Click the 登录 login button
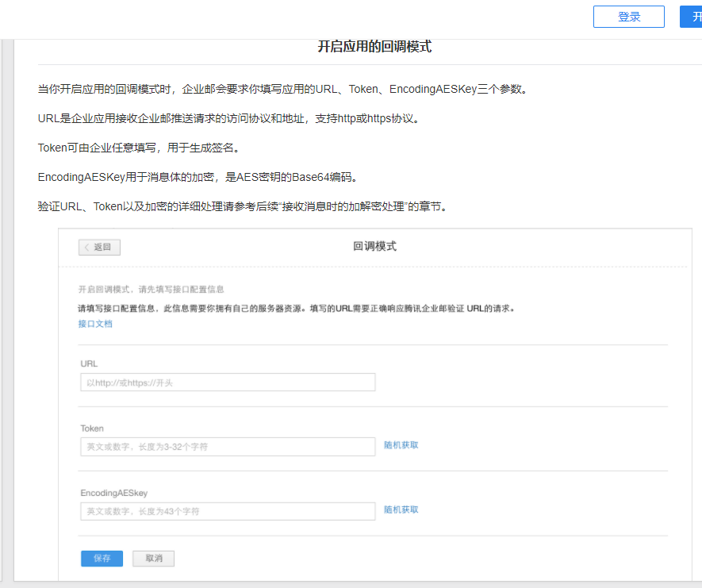 coord(628,17)
